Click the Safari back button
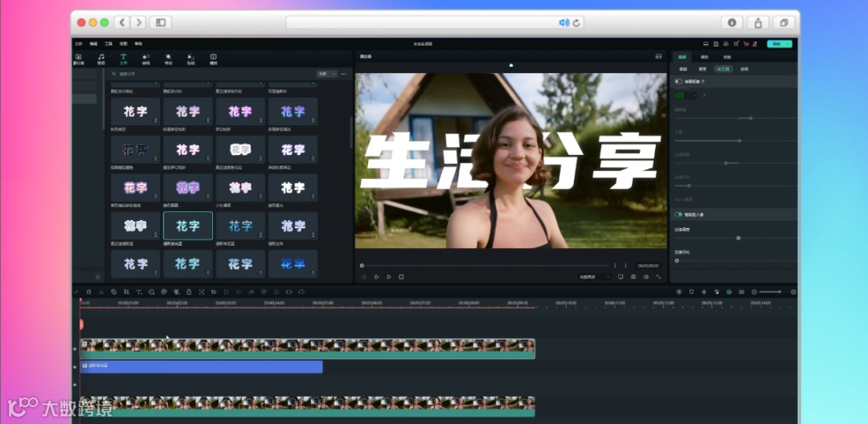 tap(122, 22)
